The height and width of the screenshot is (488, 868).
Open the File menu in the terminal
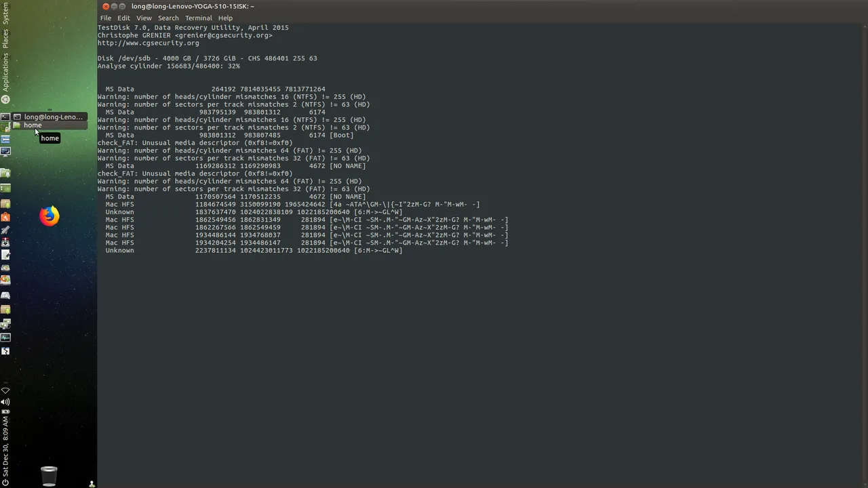click(x=105, y=18)
